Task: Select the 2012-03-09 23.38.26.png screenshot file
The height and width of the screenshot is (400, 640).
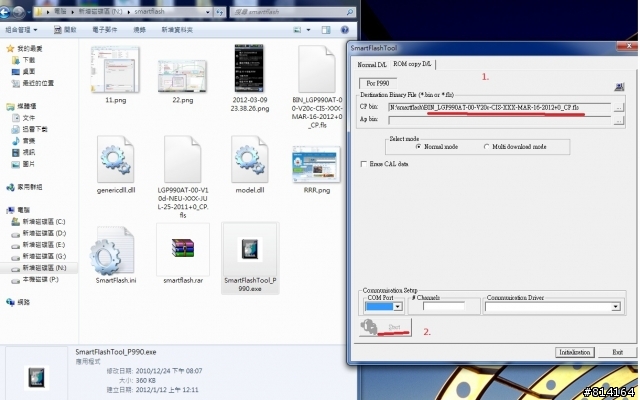Action: [x=249, y=69]
